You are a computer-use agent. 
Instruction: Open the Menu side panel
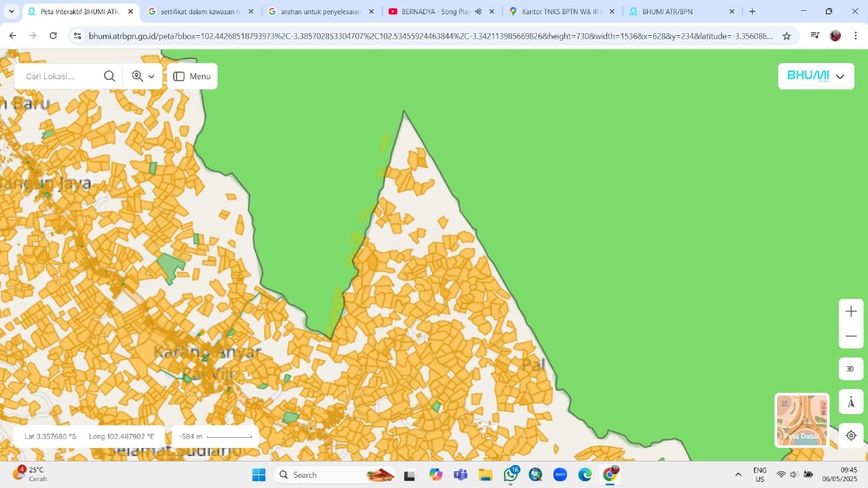pyautogui.click(x=192, y=77)
